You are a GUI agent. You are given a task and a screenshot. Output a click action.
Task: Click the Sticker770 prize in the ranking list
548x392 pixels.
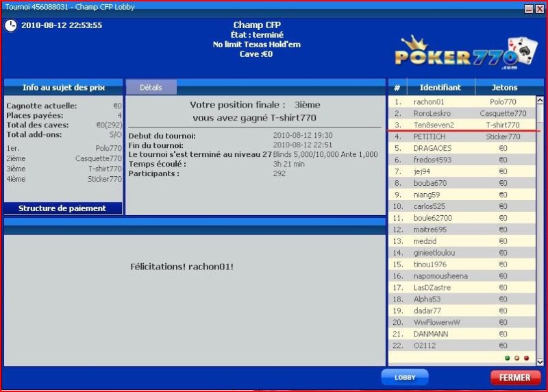(x=503, y=136)
